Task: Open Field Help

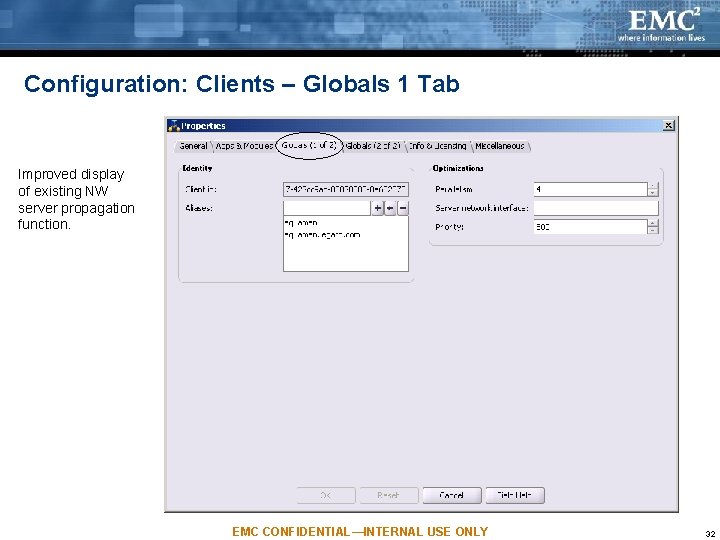Action: pyautogui.click(x=515, y=495)
